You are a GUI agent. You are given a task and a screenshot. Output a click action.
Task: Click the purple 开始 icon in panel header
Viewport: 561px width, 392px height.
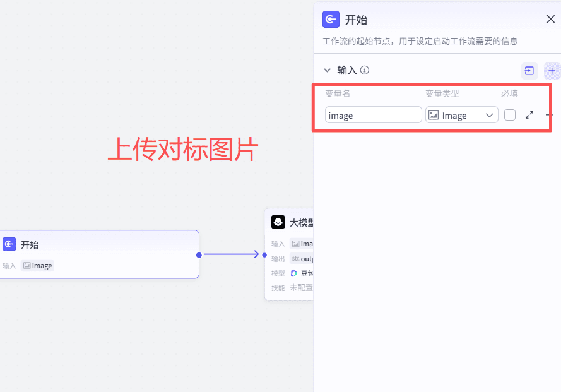[331, 20]
